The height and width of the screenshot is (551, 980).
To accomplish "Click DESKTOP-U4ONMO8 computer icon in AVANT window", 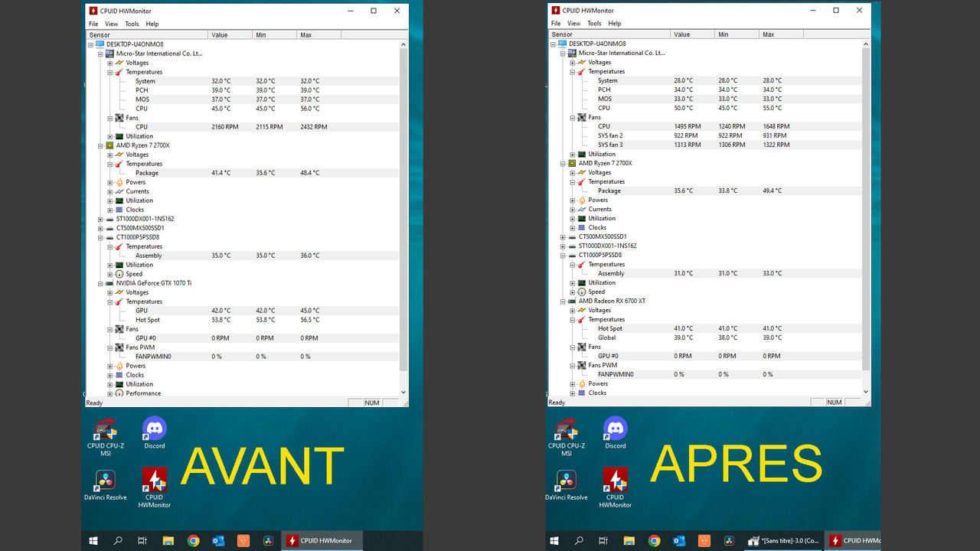I will [x=100, y=44].
